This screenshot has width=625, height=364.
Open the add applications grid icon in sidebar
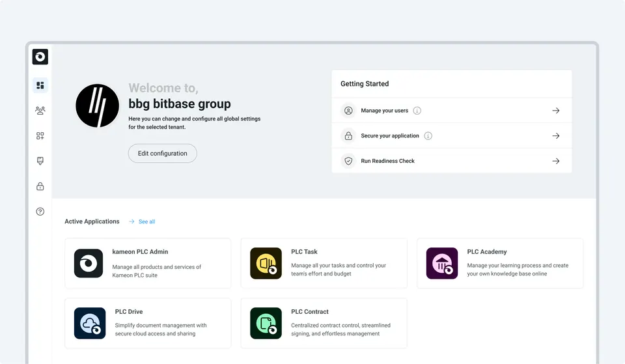(x=40, y=136)
